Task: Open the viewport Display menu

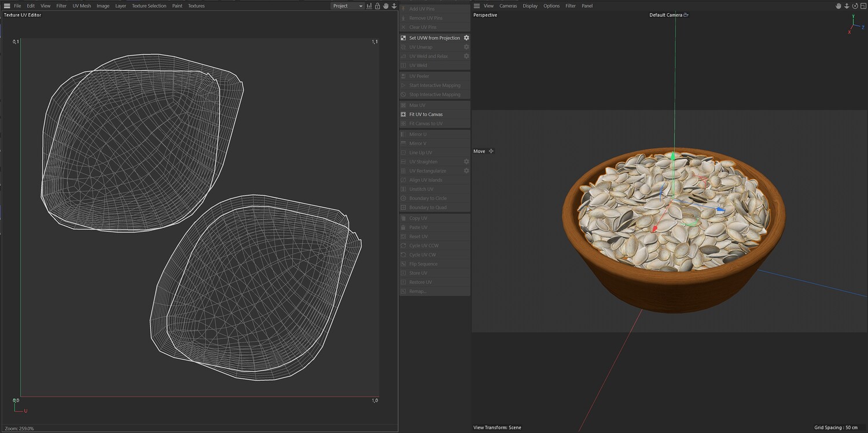Action: click(x=530, y=6)
